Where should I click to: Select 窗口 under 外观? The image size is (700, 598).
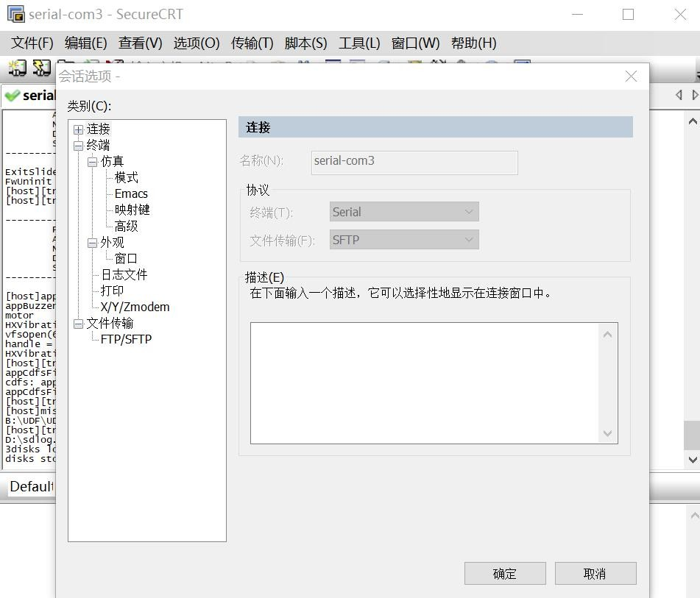coord(127,258)
